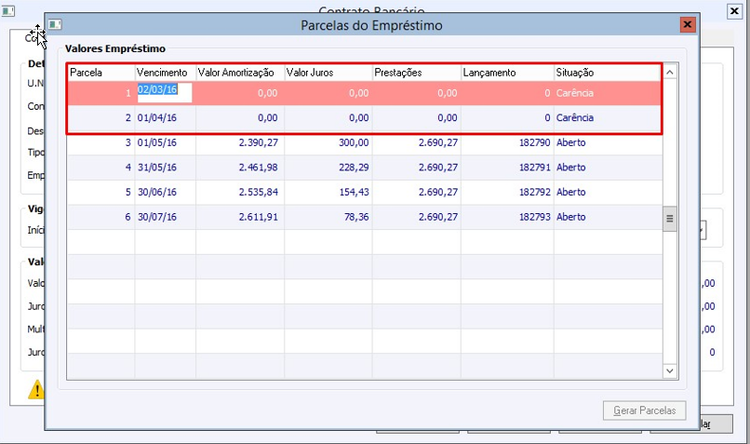Click the Valor Juros column header

(328, 73)
